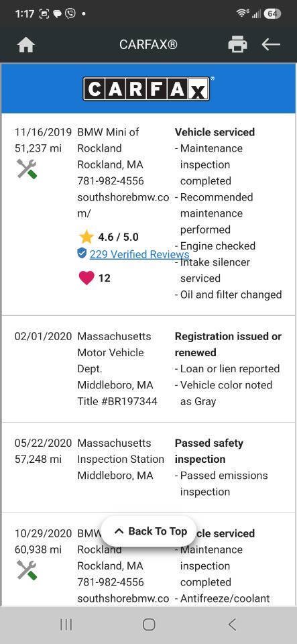Click the southshorebmw.com website text

(x=123, y=205)
